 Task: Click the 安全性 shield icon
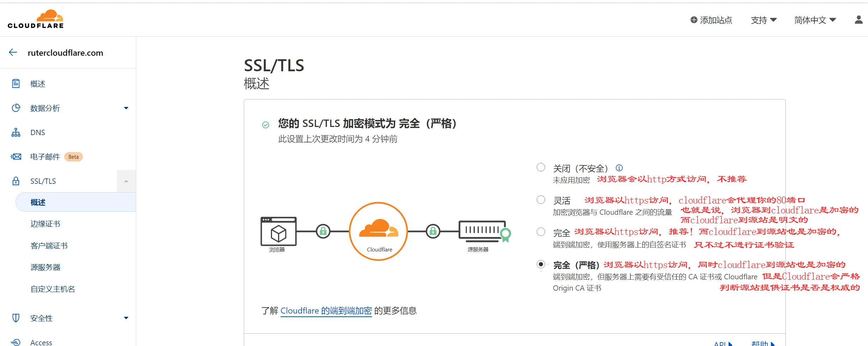pyautogui.click(x=16, y=318)
